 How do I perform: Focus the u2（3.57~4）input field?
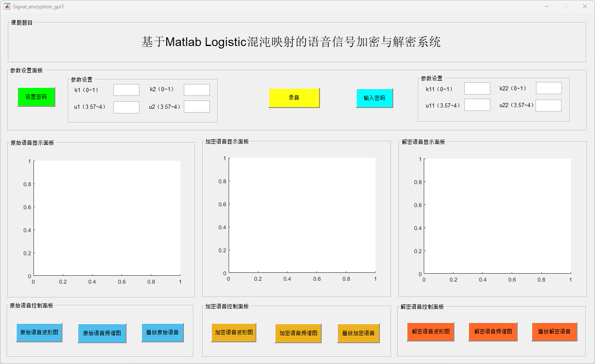[x=197, y=107]
